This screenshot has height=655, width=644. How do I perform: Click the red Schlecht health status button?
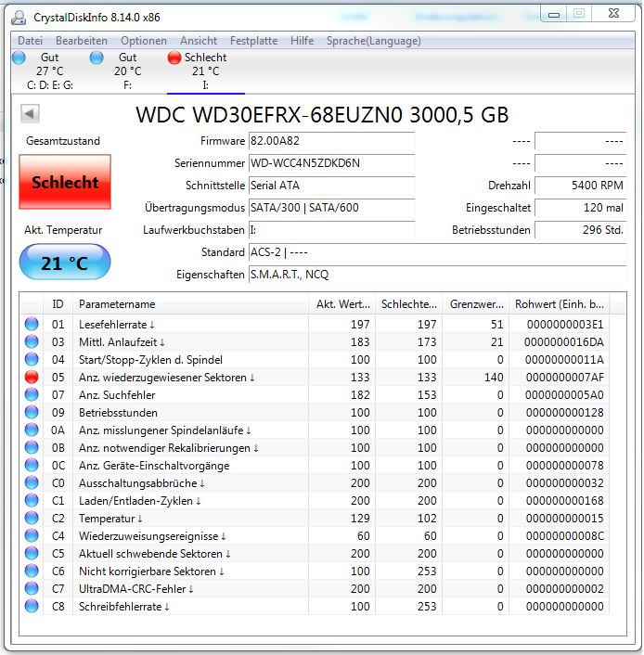click(x=65, y=182)
